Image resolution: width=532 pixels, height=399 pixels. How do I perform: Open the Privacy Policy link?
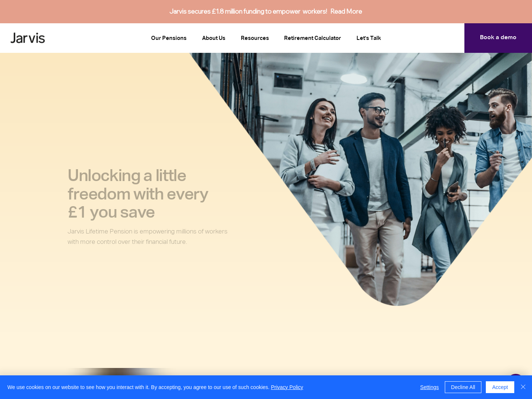tap(287, 387)
